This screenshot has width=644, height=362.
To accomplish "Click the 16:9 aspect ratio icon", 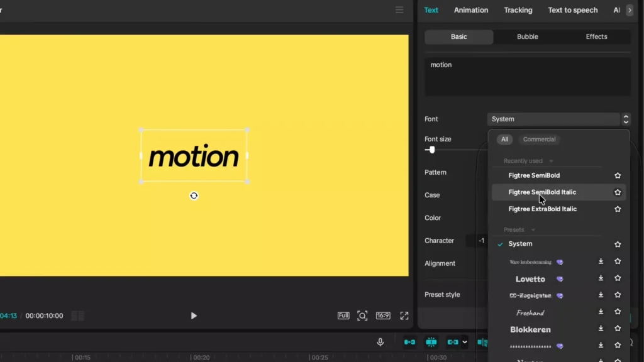I will [x=383, y=315].
